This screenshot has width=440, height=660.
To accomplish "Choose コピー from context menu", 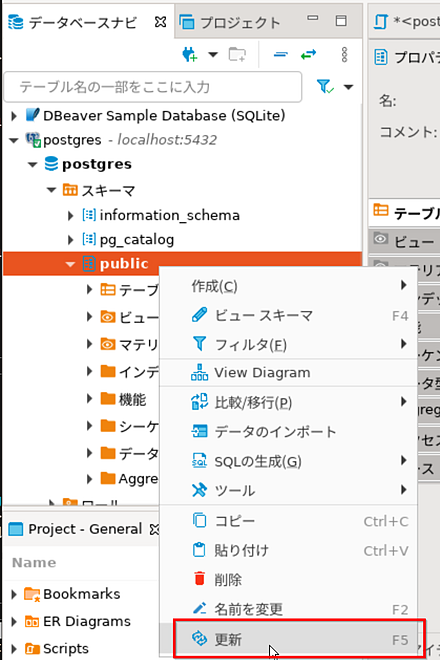I will click(x=288, y=521).
